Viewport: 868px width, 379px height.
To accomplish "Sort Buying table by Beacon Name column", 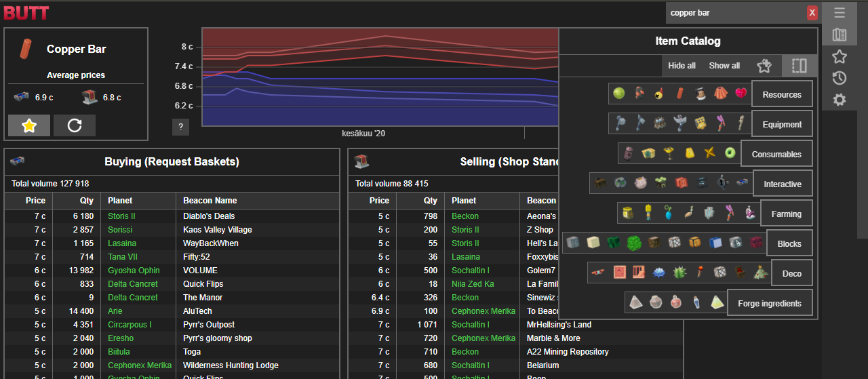I will [258, 201].
